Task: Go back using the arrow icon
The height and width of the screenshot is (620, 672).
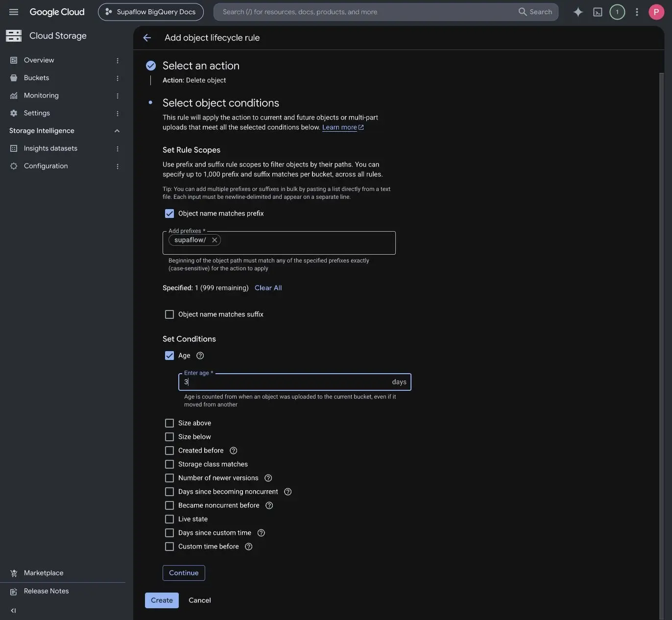Action: [x=147, y=38]
